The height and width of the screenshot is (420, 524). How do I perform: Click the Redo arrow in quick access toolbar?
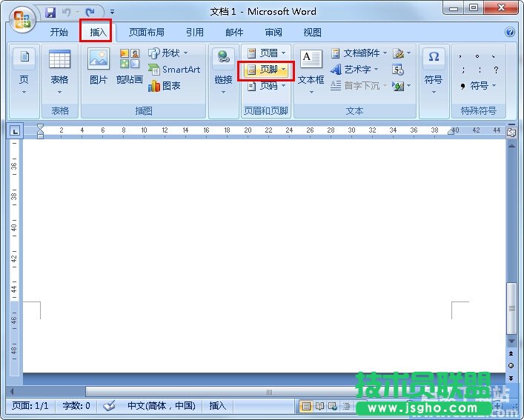90,13
